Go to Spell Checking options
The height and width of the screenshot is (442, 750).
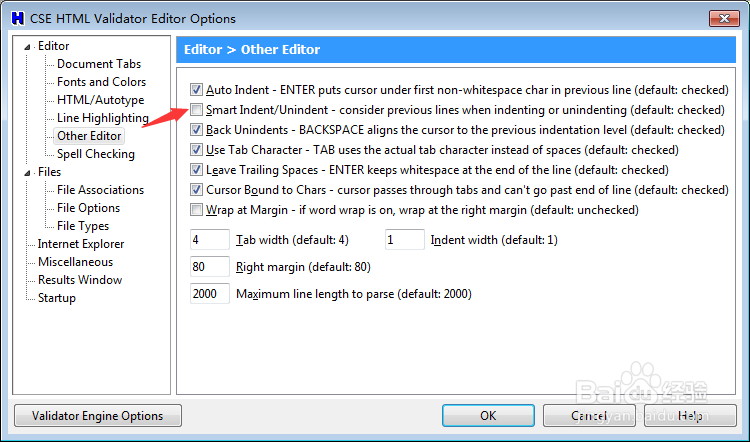pyautogui.click(x=96, y=154)
